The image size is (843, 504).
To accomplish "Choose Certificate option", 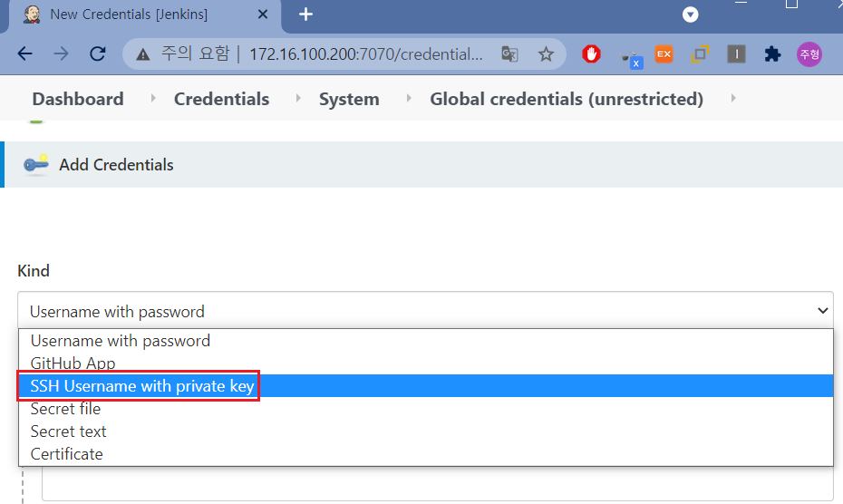I will (x=425, y=454).
